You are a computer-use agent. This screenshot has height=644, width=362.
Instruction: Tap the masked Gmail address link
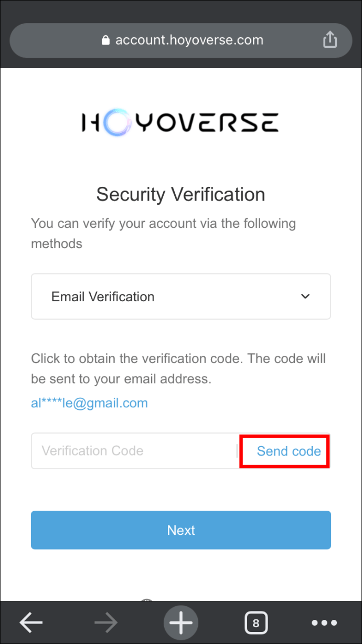(89, 403)
